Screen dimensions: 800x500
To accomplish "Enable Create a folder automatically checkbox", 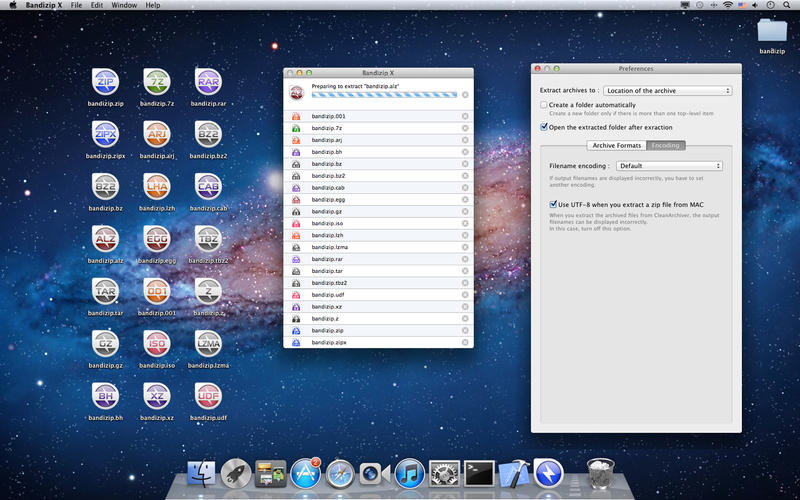I will [544, 104].
